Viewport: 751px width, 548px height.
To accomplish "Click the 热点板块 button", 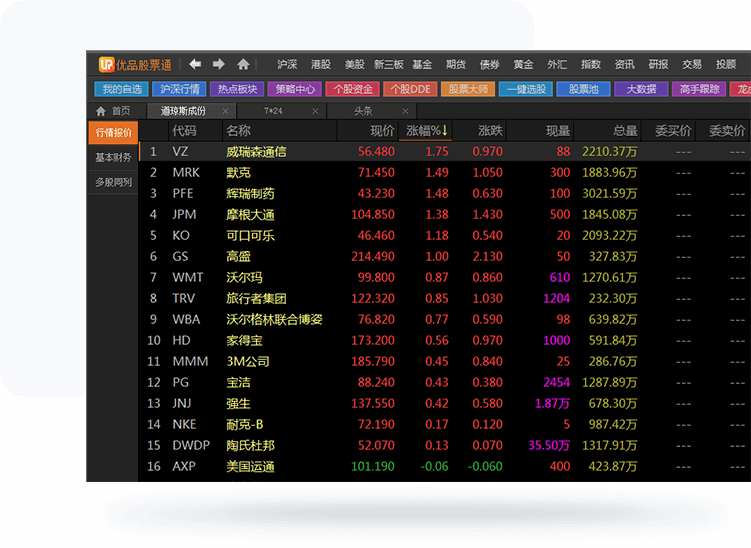I will click(x=237, y=89).
